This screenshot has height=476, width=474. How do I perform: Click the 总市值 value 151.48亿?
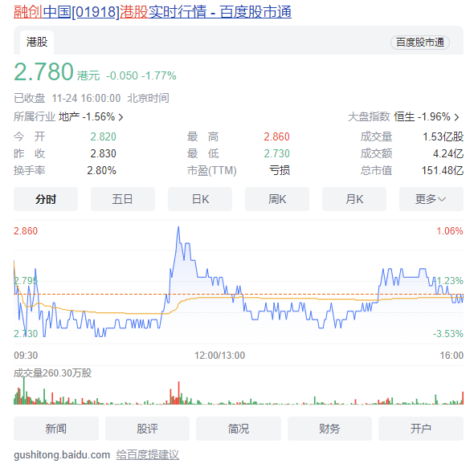[443, 171]
